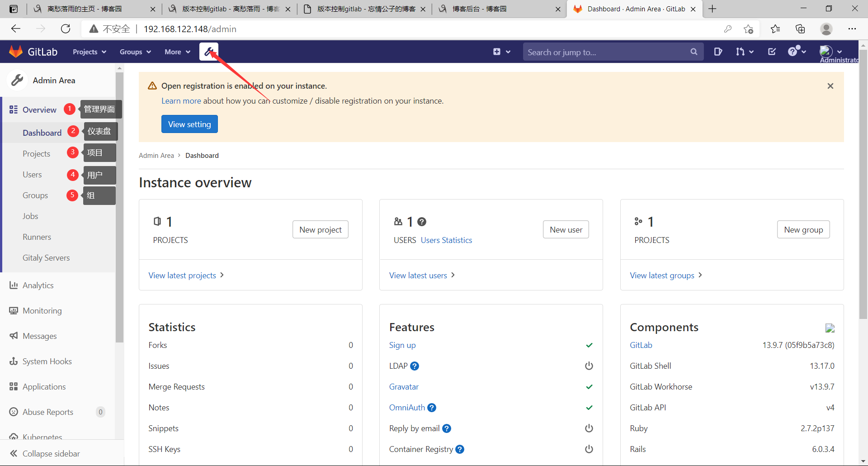Open a new browser tab
868x466 pixels.
click(x=712, y=9)
